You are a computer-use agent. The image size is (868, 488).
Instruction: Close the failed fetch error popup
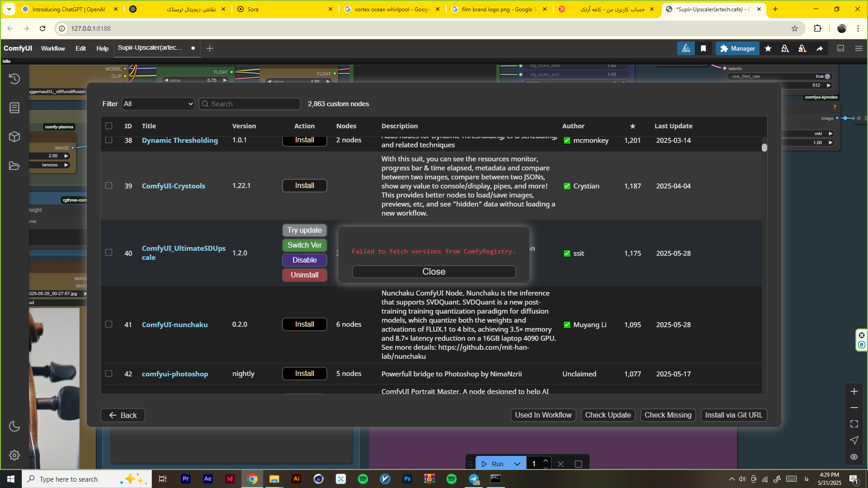pyautogui.click(x=434, y=272)
